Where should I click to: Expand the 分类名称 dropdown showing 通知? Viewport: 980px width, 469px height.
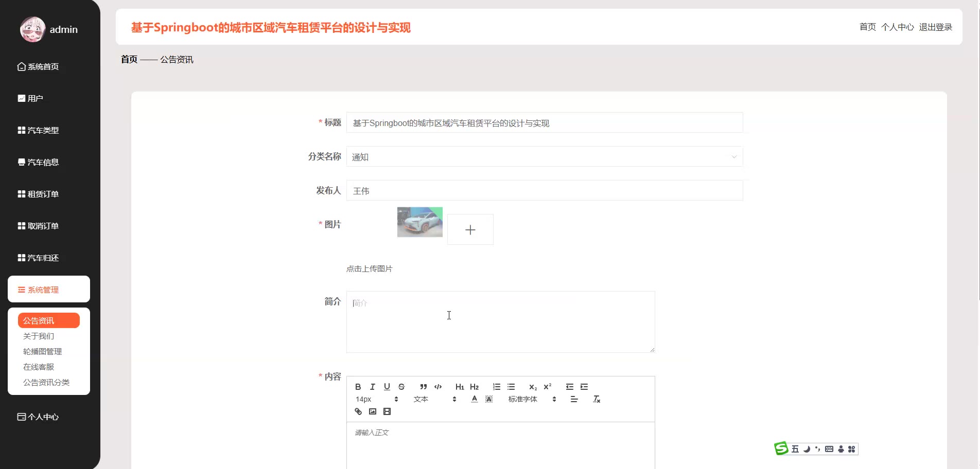(x=545, y=157)
